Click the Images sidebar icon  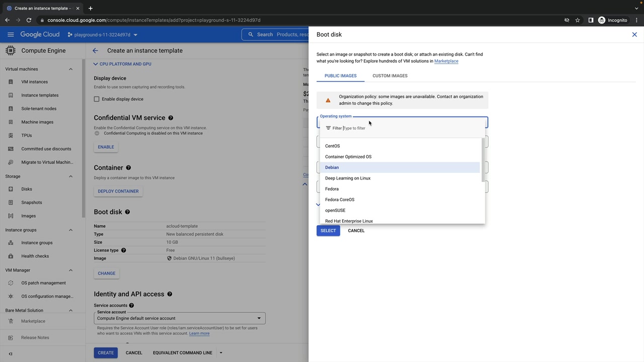11,216
